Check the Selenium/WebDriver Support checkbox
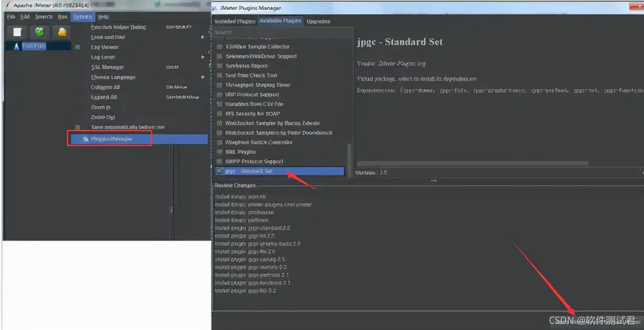The height and width of the screenshot is (330, 644). click(x=219, y=56)
